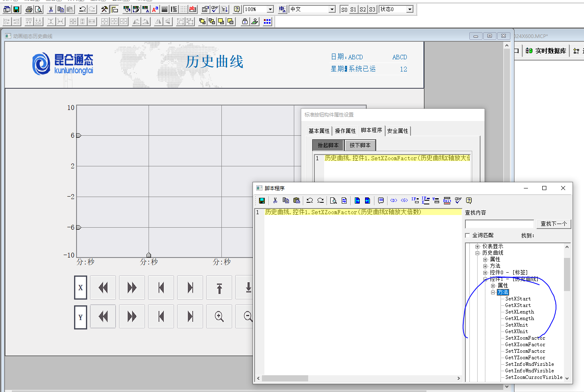This screenshot has height=392, width=584.
Task: Switch to the 安全属性 tab
Action: [397, 131]
